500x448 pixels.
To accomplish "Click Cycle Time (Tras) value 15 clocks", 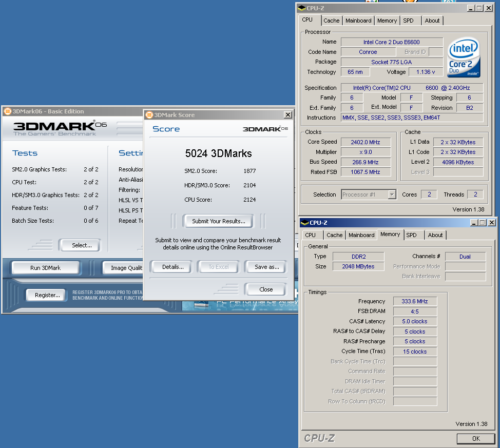I will coord(415,352).
